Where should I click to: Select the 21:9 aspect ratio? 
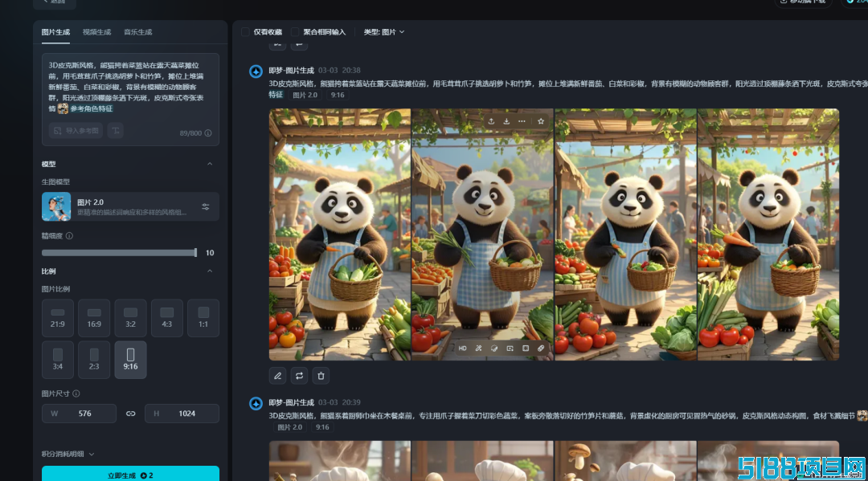[58, 318]
